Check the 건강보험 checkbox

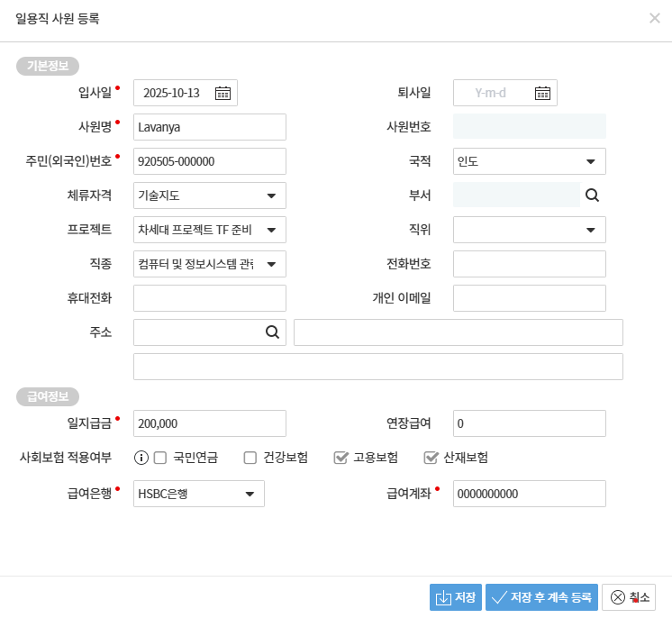pyautogui.click(x=250, y=458)
